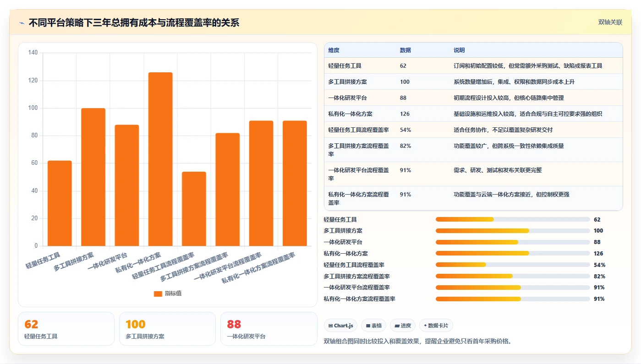This screenshot has width=641, height=364.
Task: Click the 双轴关联 badge in the header
Action: tap(610, 22)
